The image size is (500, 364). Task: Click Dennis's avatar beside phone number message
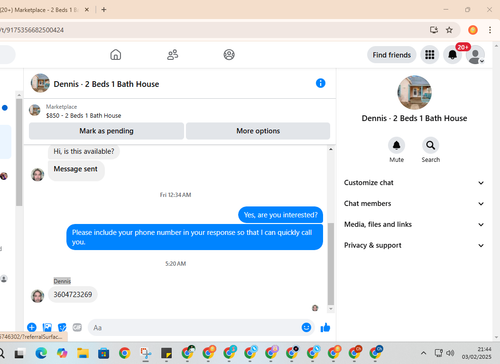pos(38,296)
